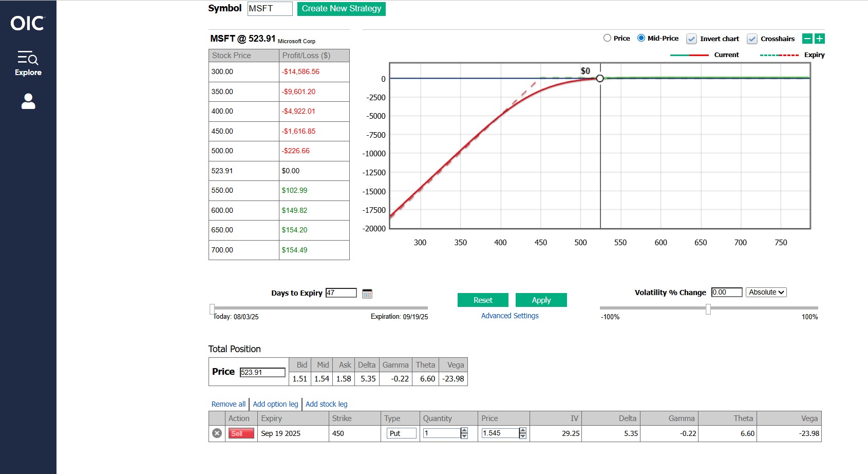This screenshot has width=868, height=474.
Task: Open the Advanced Settings link
Action: [510, 316]
